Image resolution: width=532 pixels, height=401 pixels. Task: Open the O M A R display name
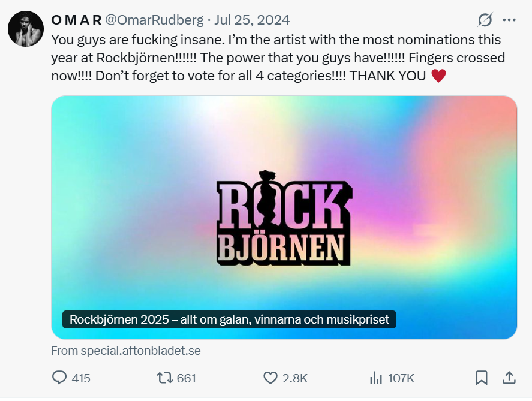tap(76, 20)
